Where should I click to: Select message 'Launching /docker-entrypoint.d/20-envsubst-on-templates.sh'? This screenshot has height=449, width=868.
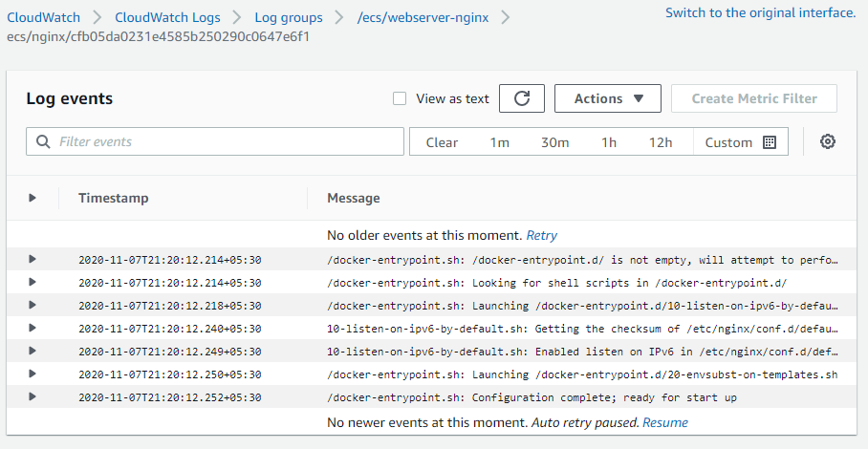pyautogui.click(x=582, y=374)
